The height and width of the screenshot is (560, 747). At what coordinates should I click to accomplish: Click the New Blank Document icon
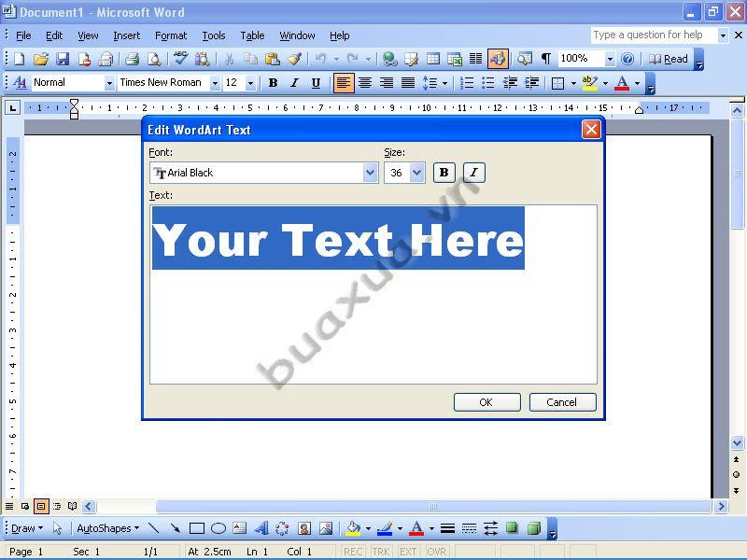click(x=19, y=59)
